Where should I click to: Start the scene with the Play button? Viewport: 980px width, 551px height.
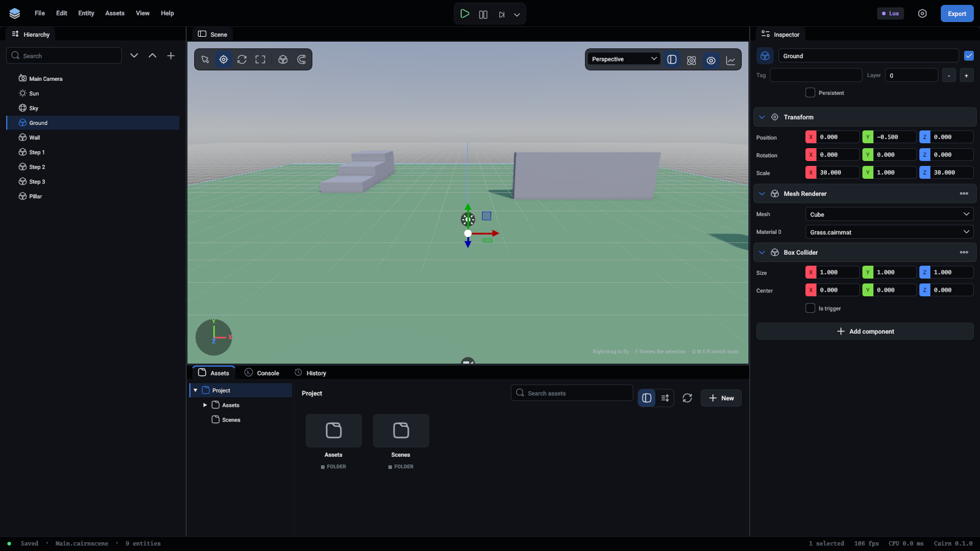click(465, 13)
